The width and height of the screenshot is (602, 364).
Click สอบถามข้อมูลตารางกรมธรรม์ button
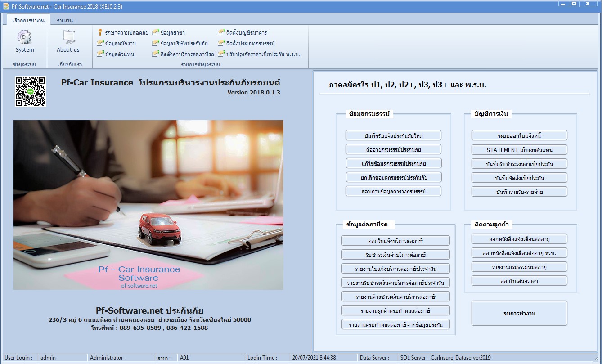(393, 191)
